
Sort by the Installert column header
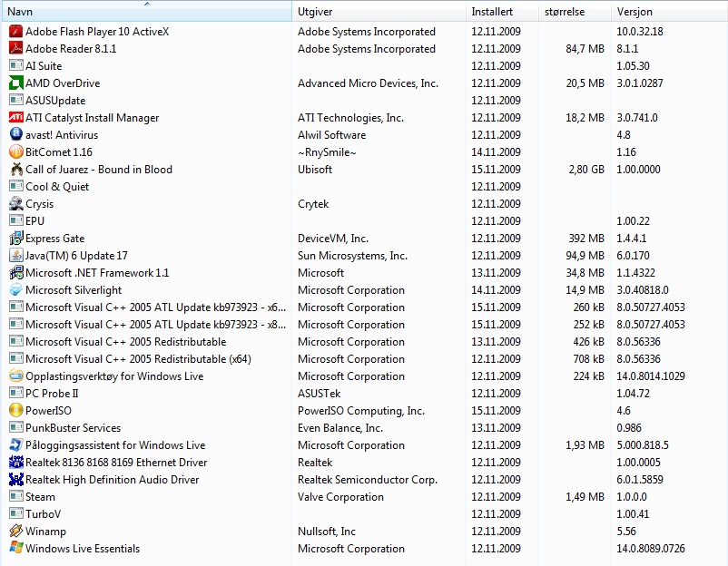tap(502, 11)
